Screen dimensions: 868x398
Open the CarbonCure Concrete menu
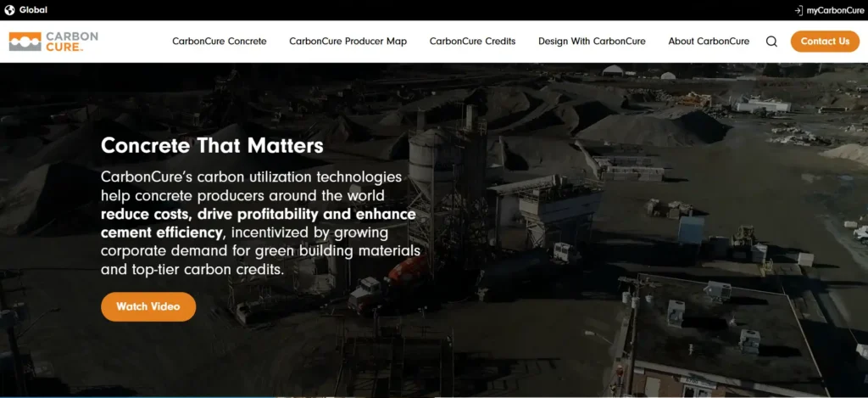(x=220, y=41)
